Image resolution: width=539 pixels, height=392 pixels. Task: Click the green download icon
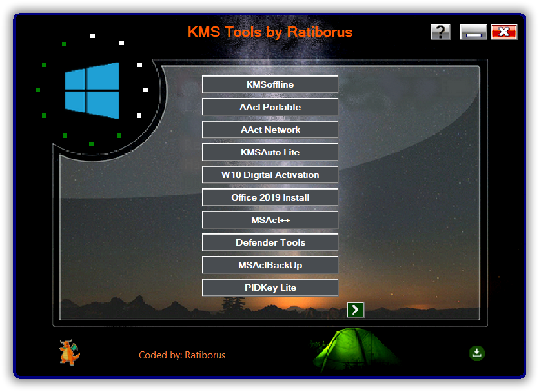coord(477,353)
